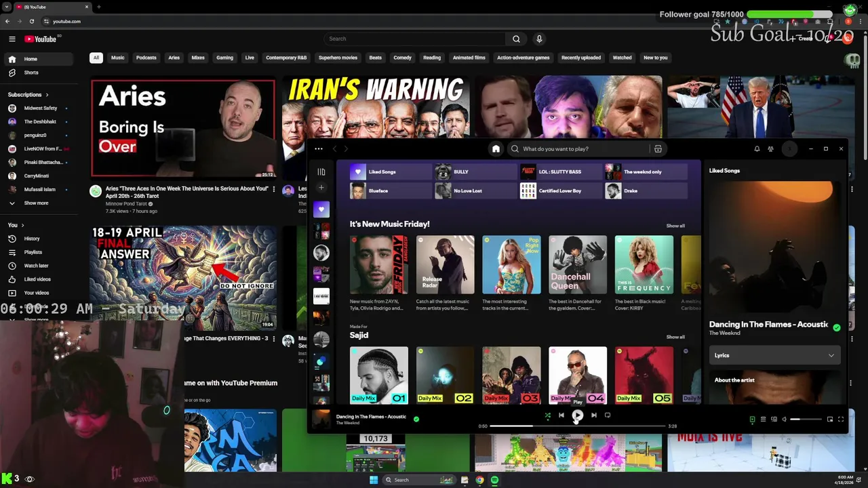Open Spotify three-dot app menu
868x488 pixels.
(x=318, y=149)
